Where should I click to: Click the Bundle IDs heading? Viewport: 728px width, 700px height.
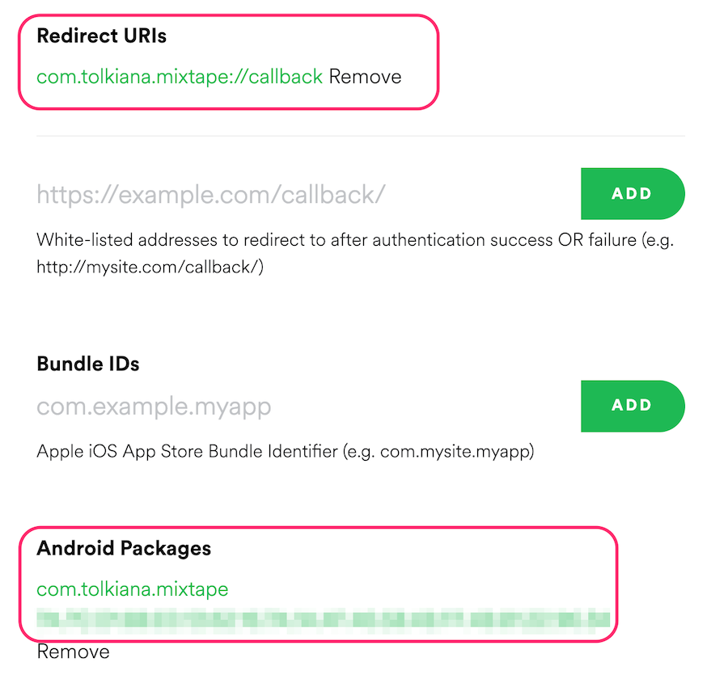(87, 364)
